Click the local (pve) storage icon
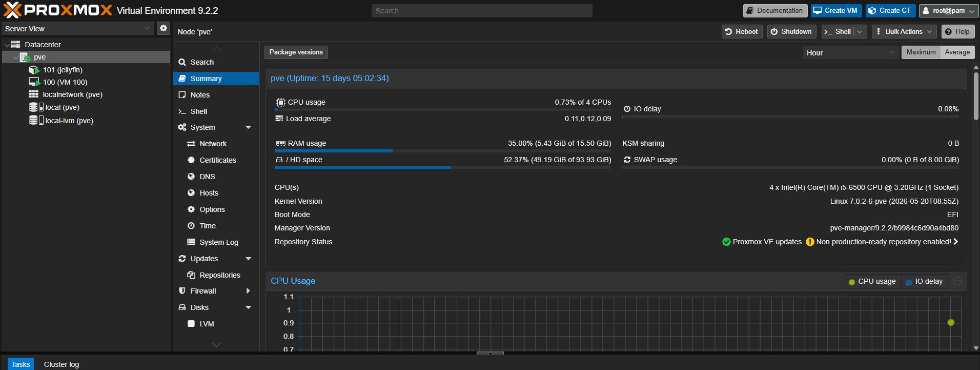980x370 pixels. (36, 107)
